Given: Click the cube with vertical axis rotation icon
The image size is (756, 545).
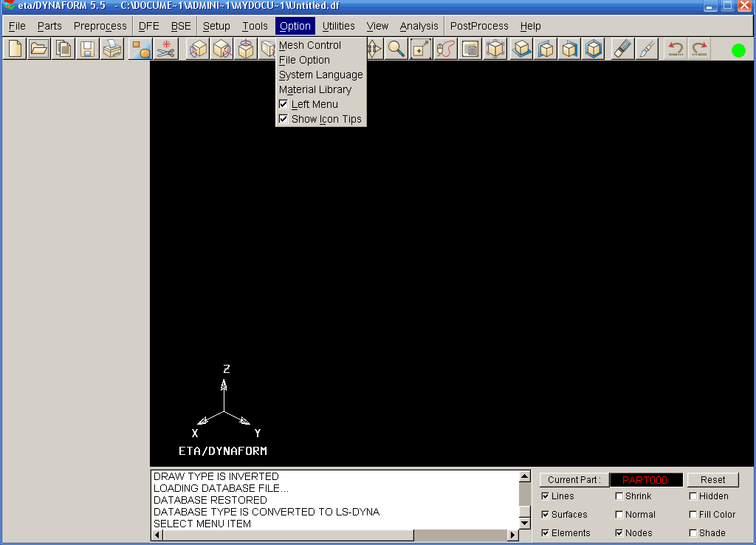Looking at the screenshot, I should click(x=246, y=49).
